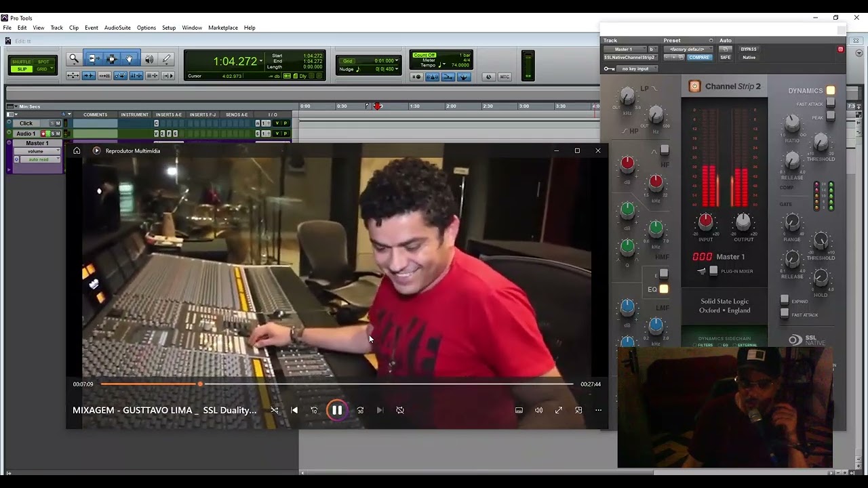
Task: Solo the Audio 1 track
Action: tap(53, 134)
